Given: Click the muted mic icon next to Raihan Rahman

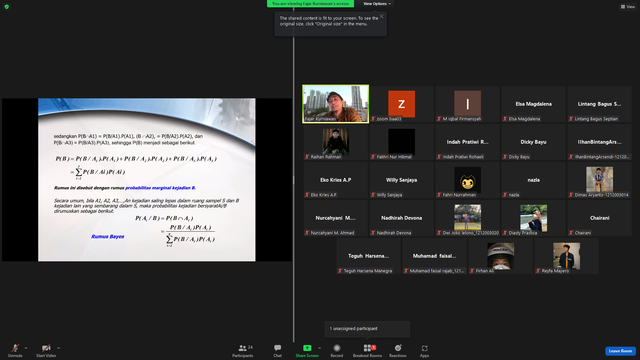Looking at the screenshot, I should click(307, 157).
